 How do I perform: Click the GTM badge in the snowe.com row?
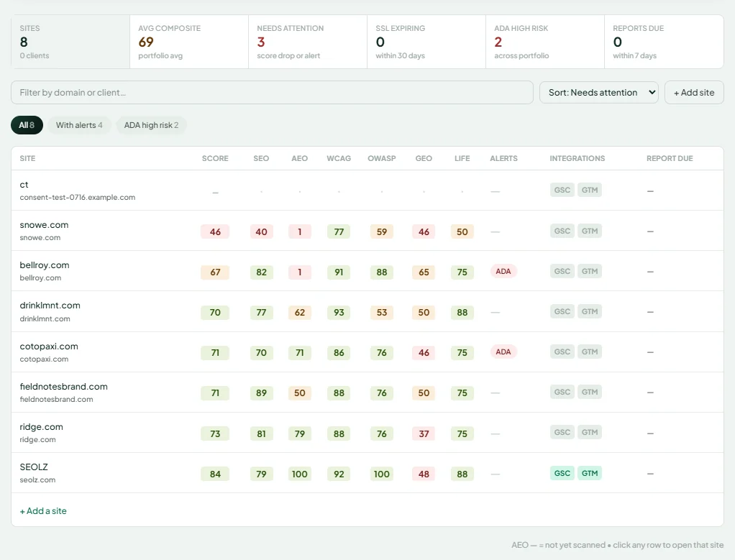pos(590,231)
